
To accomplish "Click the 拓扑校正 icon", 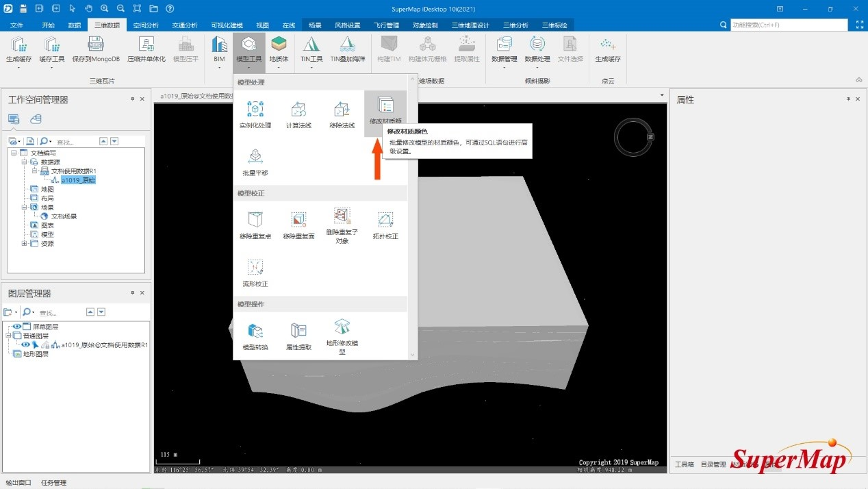I will pyautogui.click(x=385, y=225).
